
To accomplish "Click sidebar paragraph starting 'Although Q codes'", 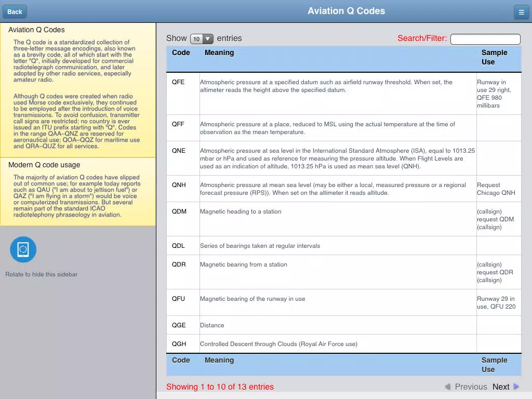I will click(77, 121).
